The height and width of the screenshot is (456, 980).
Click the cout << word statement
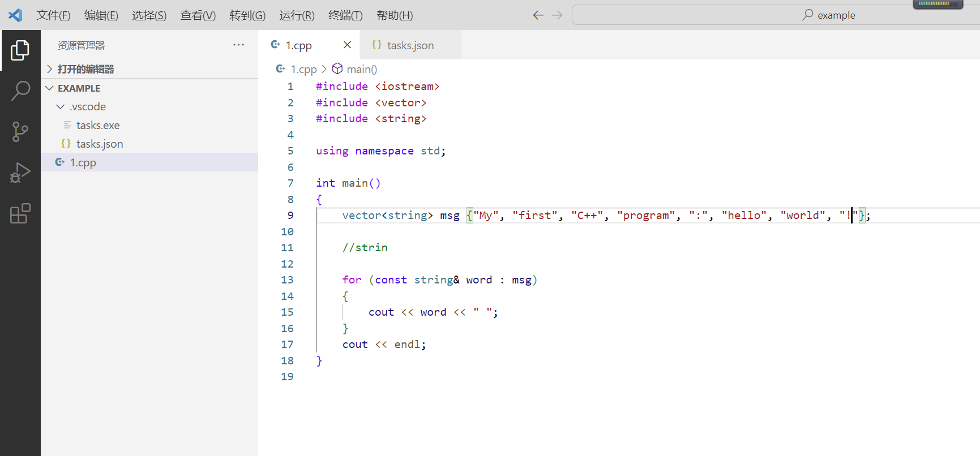433,312
